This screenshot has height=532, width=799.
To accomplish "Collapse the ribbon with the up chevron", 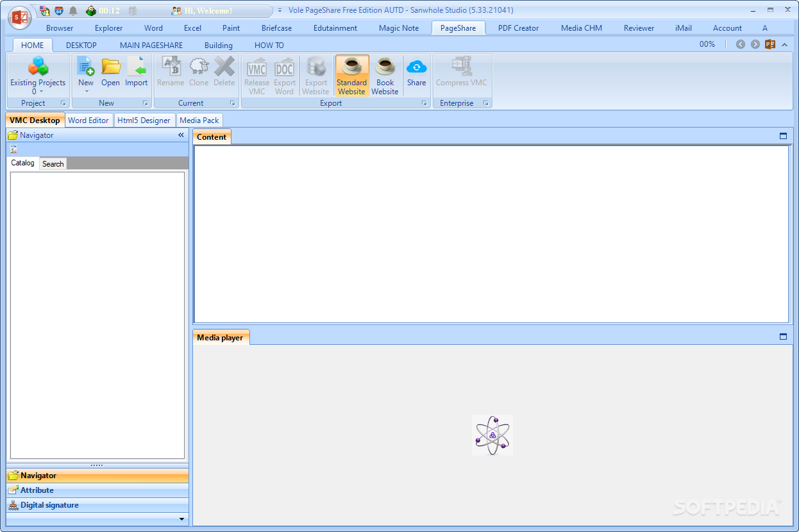I will (x=785, y=44).
